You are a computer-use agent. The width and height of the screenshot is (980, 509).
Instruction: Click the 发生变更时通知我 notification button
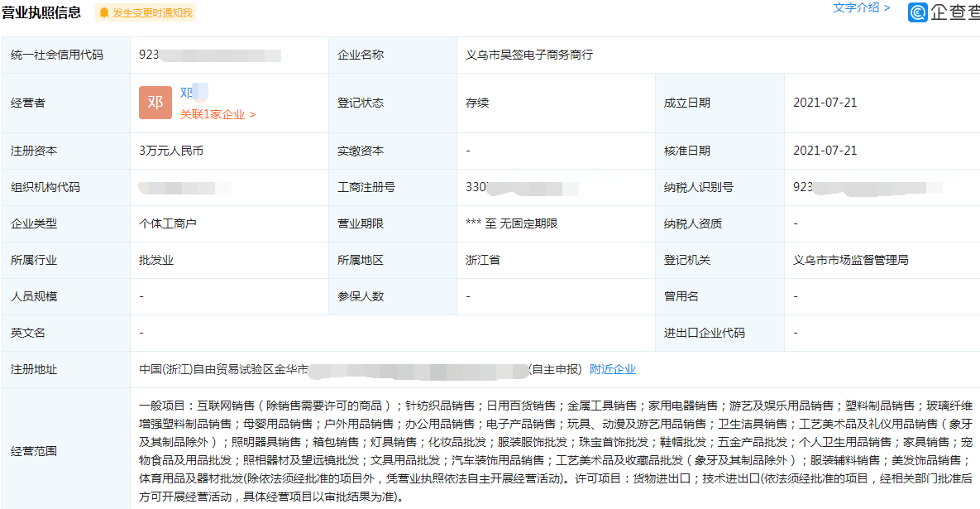[x=144, y=12]
